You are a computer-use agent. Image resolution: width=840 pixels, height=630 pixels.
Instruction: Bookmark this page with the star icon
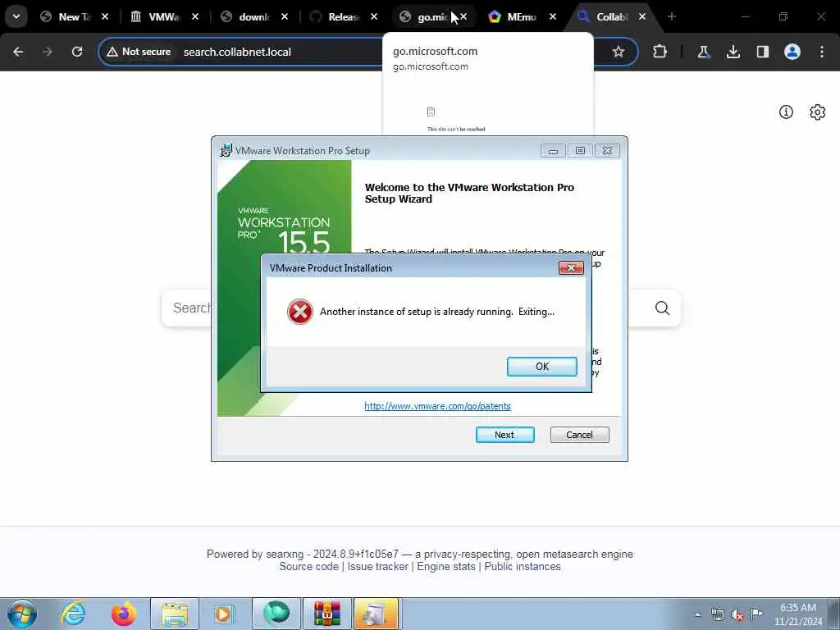tap(619, 52)
